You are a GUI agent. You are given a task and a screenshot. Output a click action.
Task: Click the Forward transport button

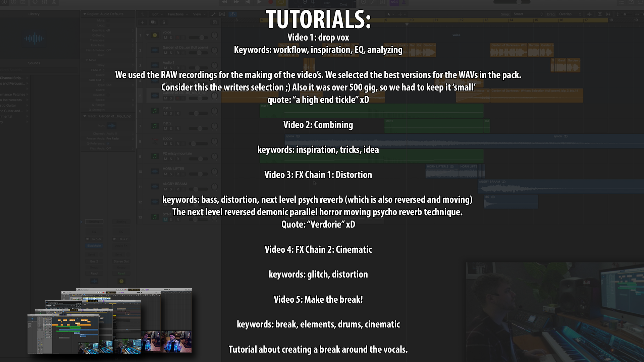tap(236, 2)
